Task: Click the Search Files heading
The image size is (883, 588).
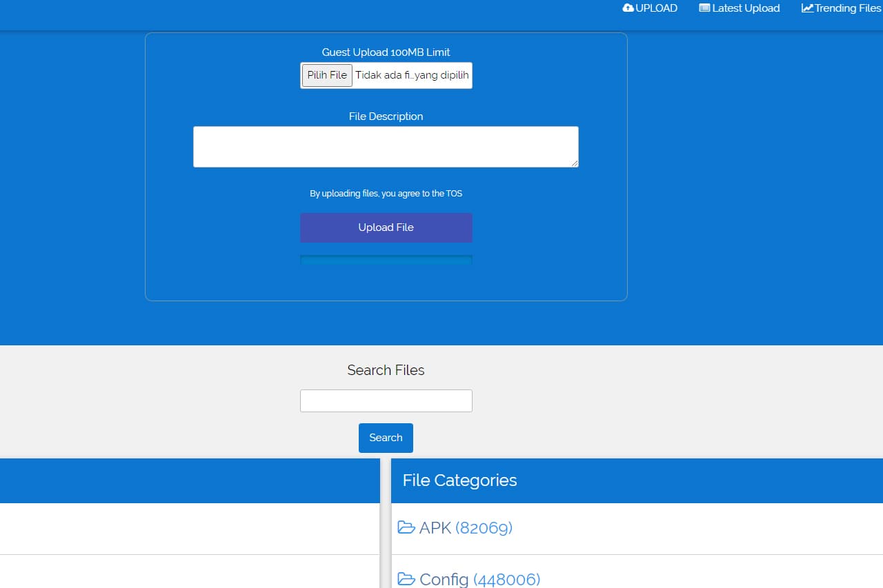Action: tap(386, 370)
